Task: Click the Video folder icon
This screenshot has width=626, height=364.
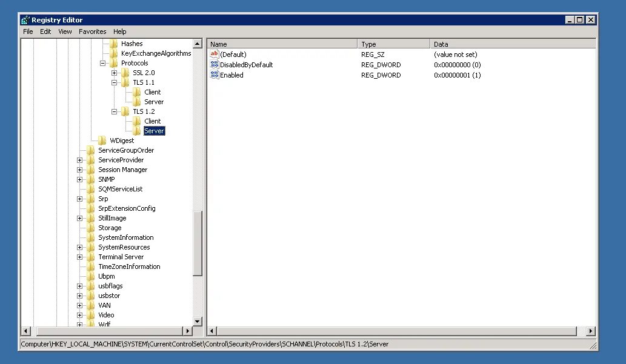Action: point(91,315)
